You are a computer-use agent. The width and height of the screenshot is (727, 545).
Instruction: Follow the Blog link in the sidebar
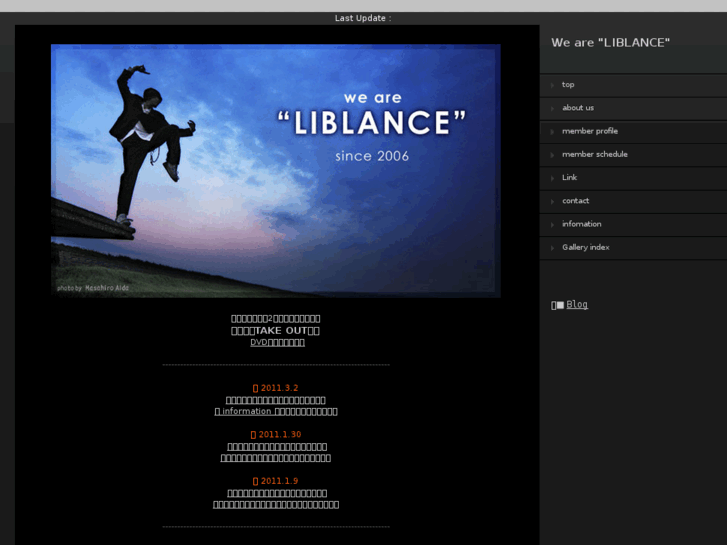tap(577, 304)
